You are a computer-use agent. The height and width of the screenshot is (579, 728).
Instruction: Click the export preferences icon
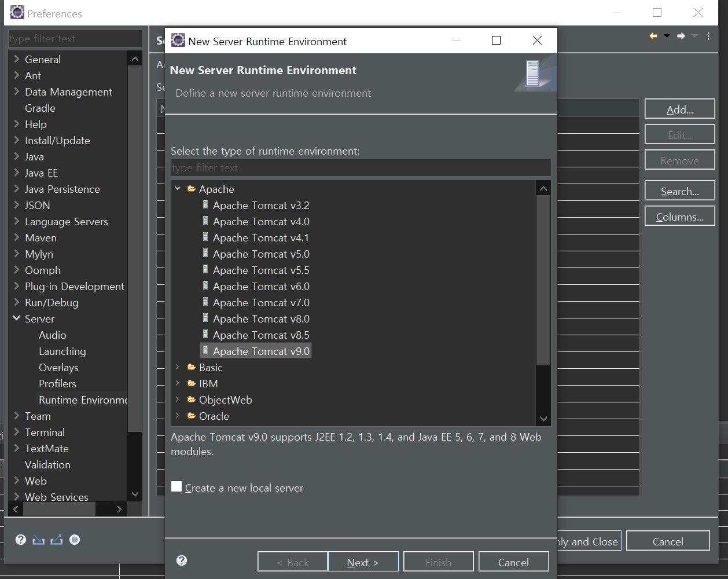click(x=57, y=540)
